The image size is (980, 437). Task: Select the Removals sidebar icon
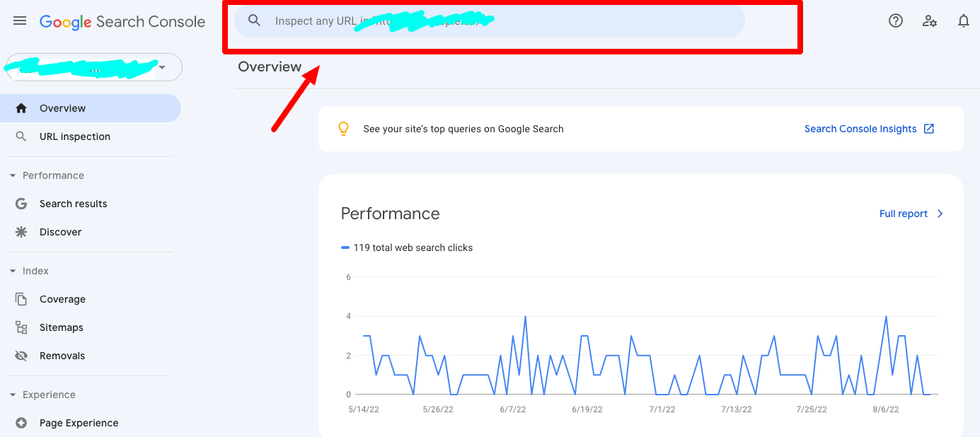(21, 356)
